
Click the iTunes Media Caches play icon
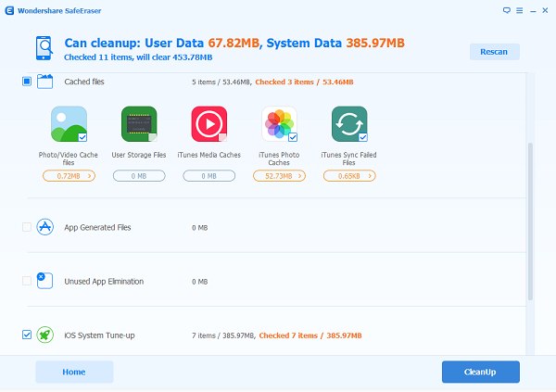pos(209,124)
